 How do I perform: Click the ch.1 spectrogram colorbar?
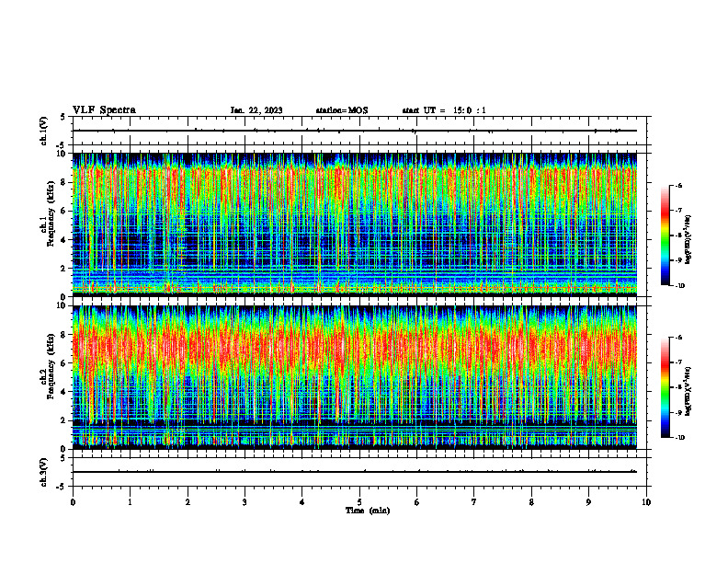point(665,236)
